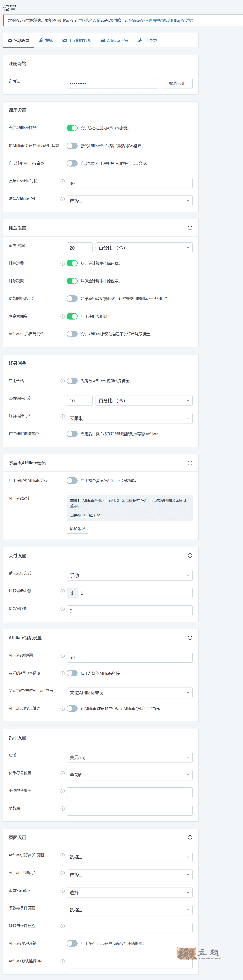
Task: Open 默认支付方式 dropdown
Action: [x=129, y=575]
